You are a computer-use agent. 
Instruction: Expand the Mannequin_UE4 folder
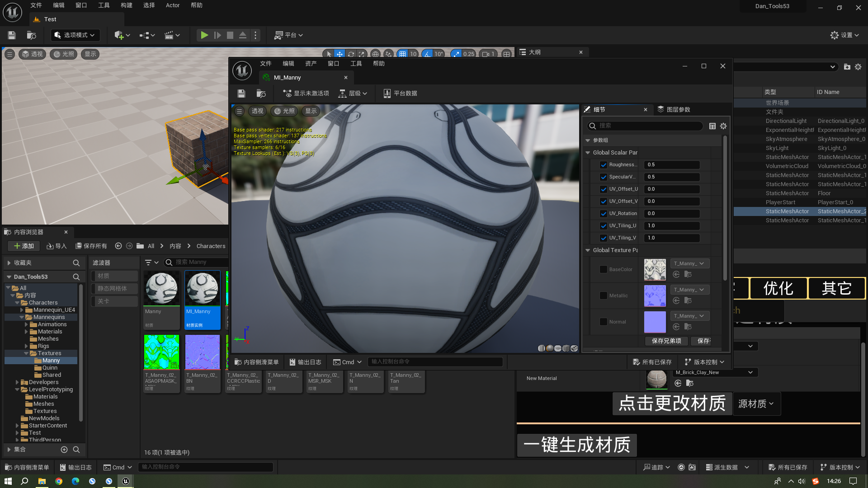[x=21, y=310]
